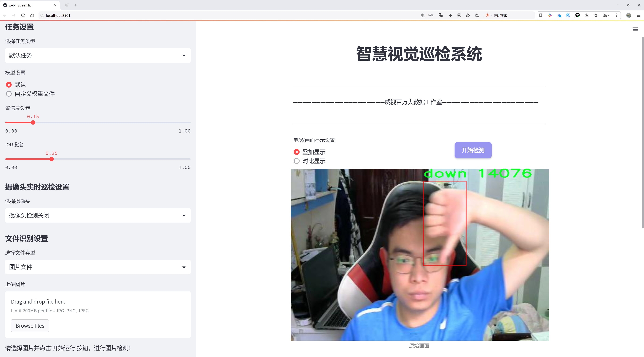Image resolution: width=644 pixels, height=357 pixels.
Task: Open the browser main hamburger menu
Action: coord(639,15)
